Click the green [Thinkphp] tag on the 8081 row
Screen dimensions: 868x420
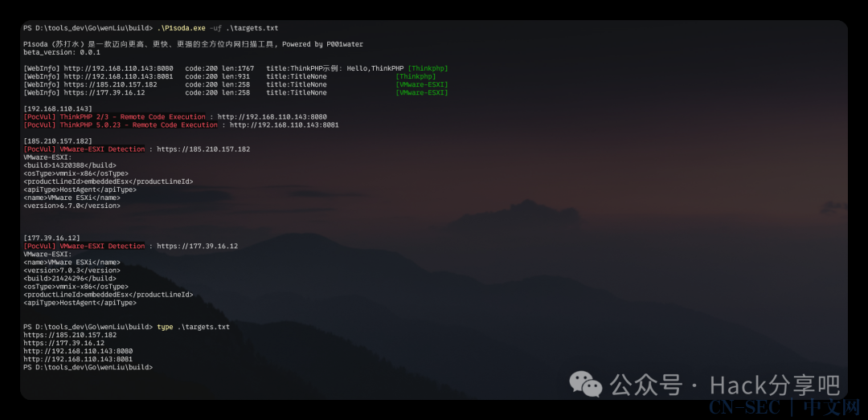coord(416,76)
